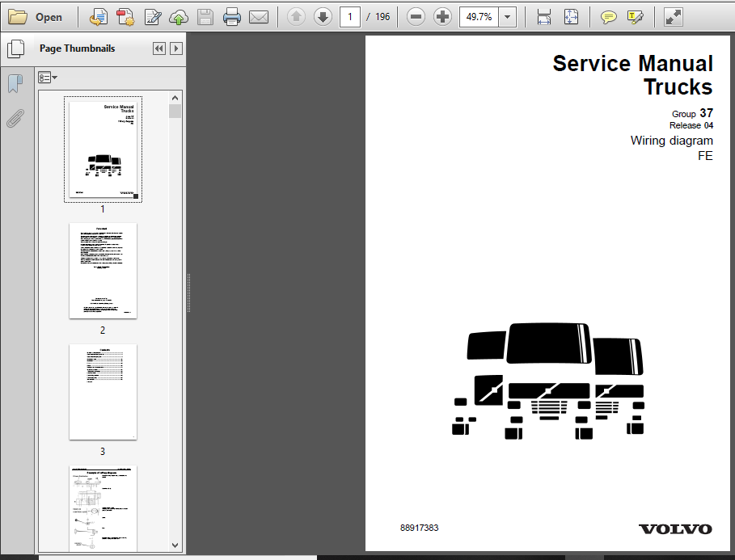Image resolution: width=735 pixels, height=560 pixels.
Task: Click the cloud upload icon
Action: (x=179, y=17)
